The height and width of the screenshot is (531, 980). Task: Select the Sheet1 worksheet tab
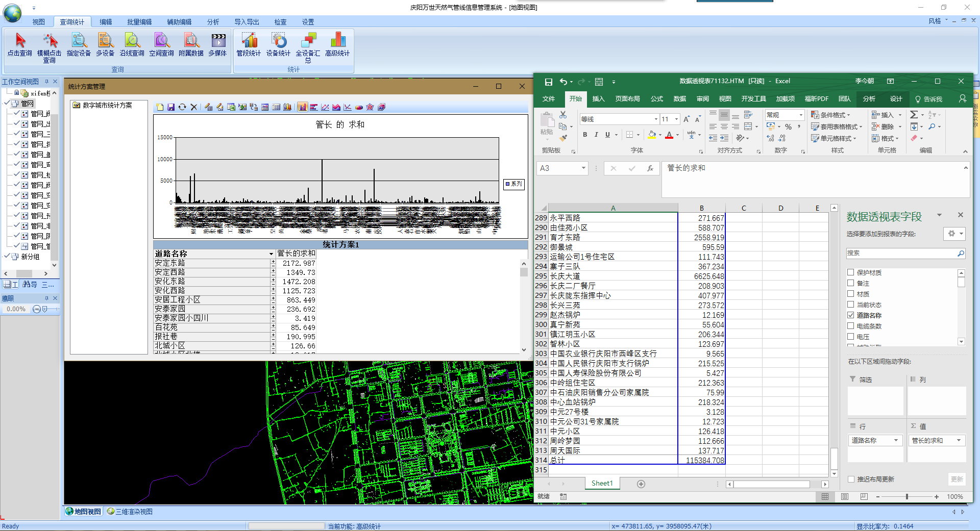coord(602,483)
